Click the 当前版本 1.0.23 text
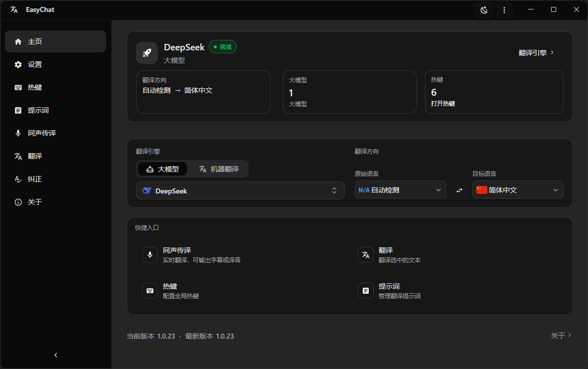The width and height of the screenshot is (588, 369). pos(151,336)
